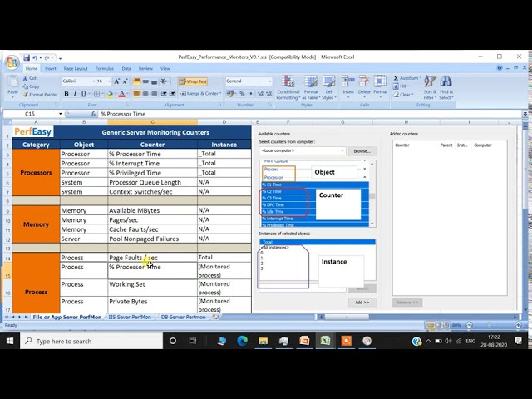The width and height of the screenshot is (532, 399).
Task: Apply the red Font Color
Action: click(122, 94)
